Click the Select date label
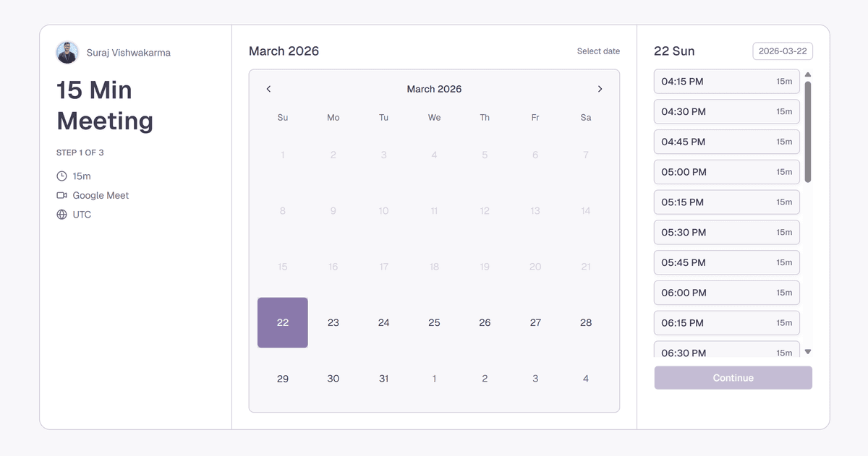The height and width of the screenshot is (456, 868). 598,51
